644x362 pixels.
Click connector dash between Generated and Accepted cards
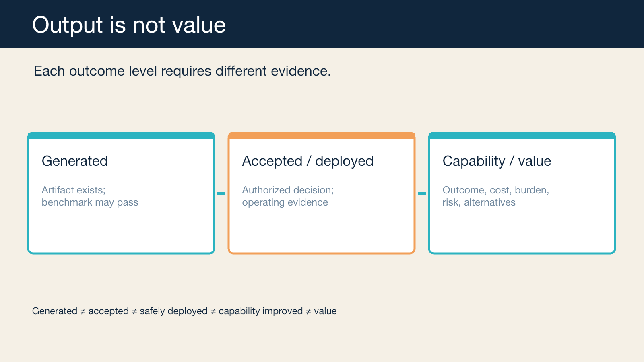coord(221,193)
